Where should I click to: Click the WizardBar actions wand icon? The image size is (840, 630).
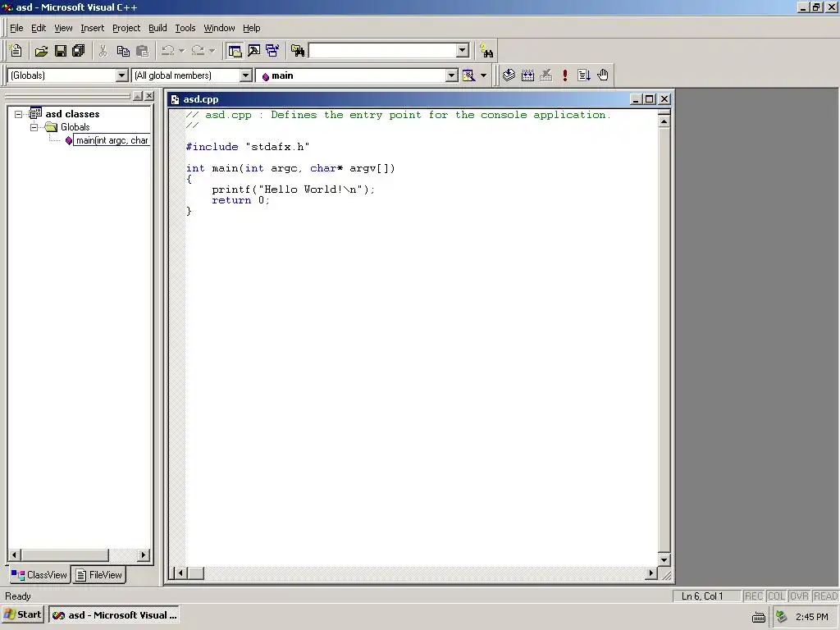coord(468,75)
